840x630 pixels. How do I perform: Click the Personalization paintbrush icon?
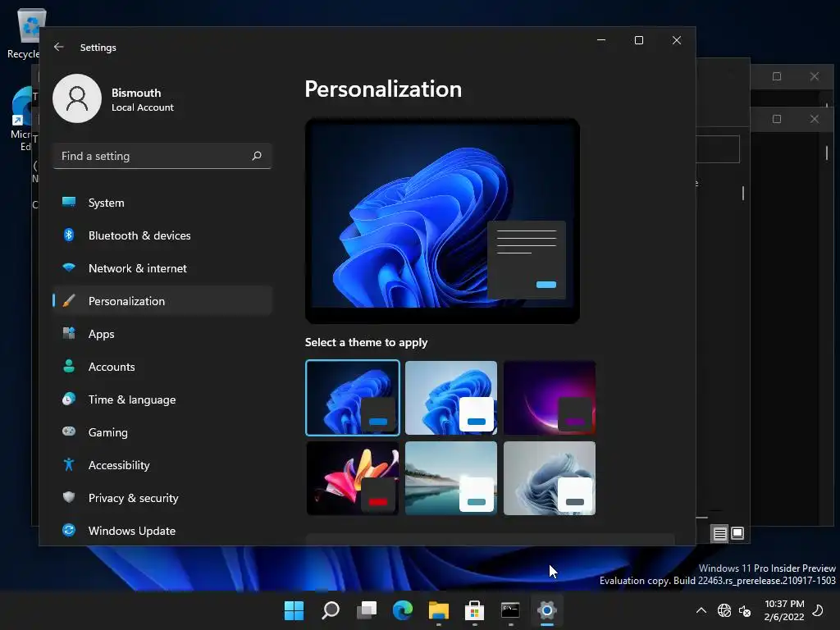pyautogui.click(x=69, y=300)
